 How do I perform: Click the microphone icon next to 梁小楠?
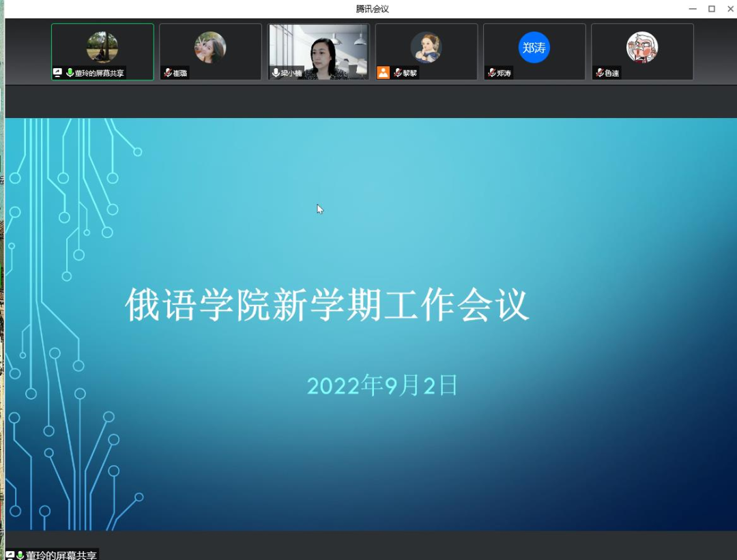point(276,73)
